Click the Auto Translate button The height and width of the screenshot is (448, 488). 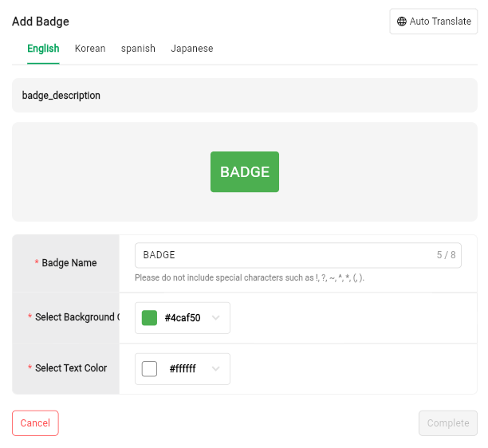coord(434,22)
